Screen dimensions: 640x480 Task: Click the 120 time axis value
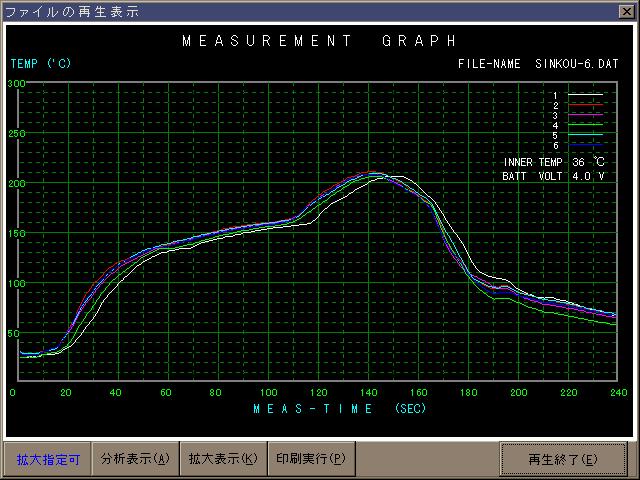point(319,393)
